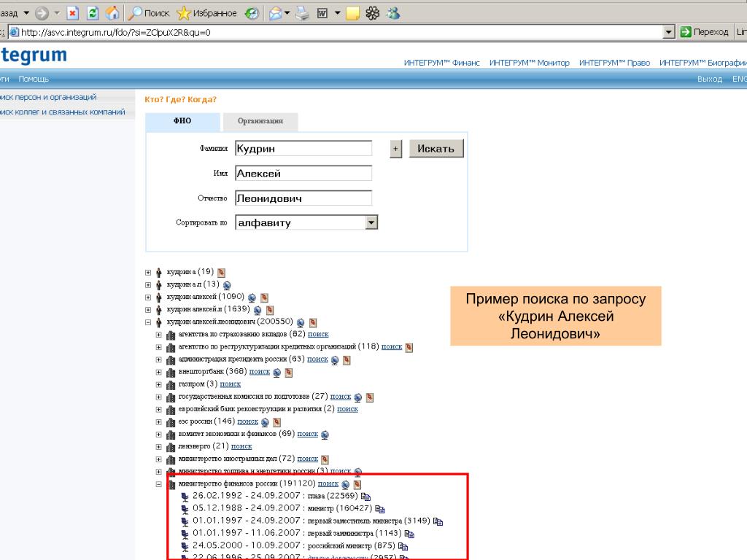The width and height of the screenshot is (747, 560).
Task: Click globe icon next to кудрин алексей (1090)
Action: pos(252,297)
